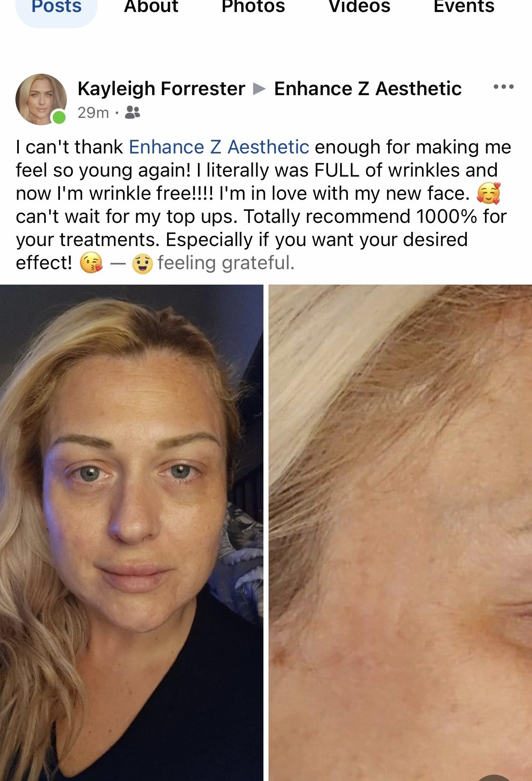Show the Events tab
This screenshot has width=532, height=781.
pos(464,7)
